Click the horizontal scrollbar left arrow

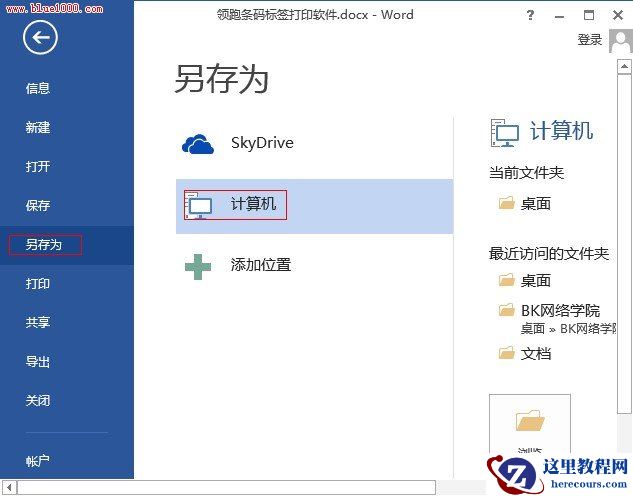click(x=8, y=488)
